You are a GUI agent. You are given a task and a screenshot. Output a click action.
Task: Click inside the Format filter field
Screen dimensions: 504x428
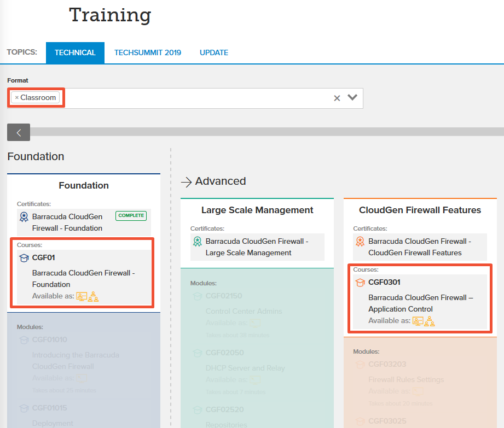click(x=185, y=98)
